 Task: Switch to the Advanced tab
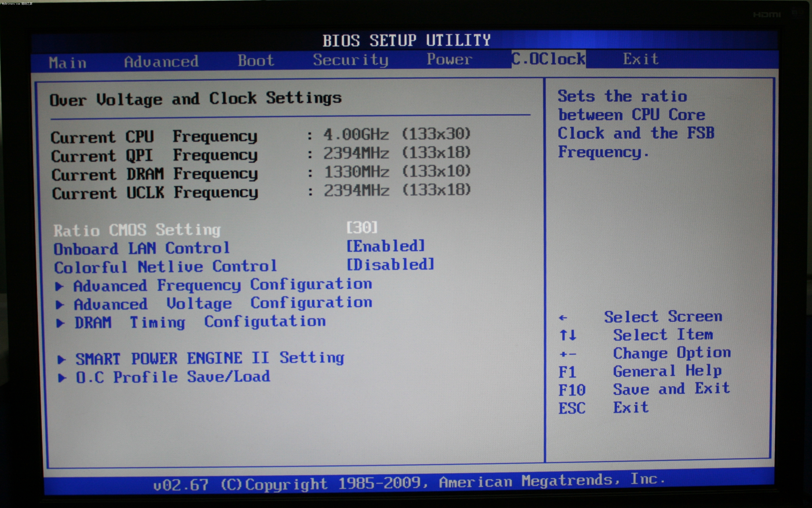(161, 62)
